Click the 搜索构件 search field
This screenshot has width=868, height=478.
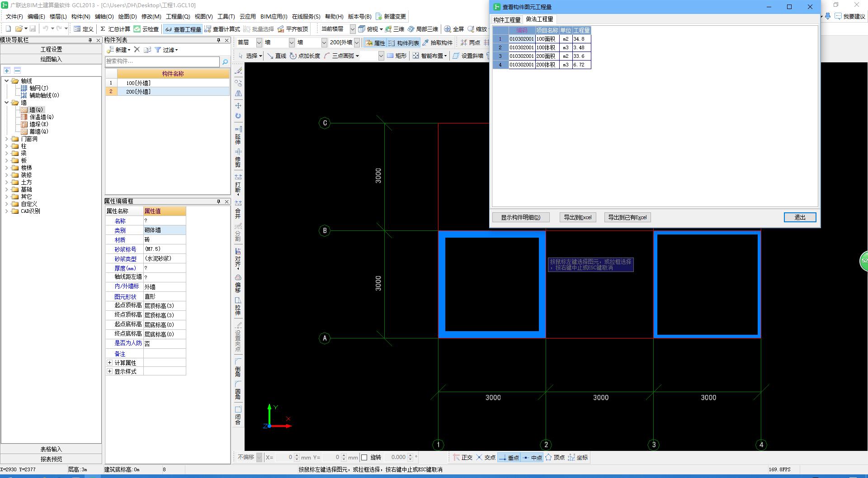pos(162,61)
